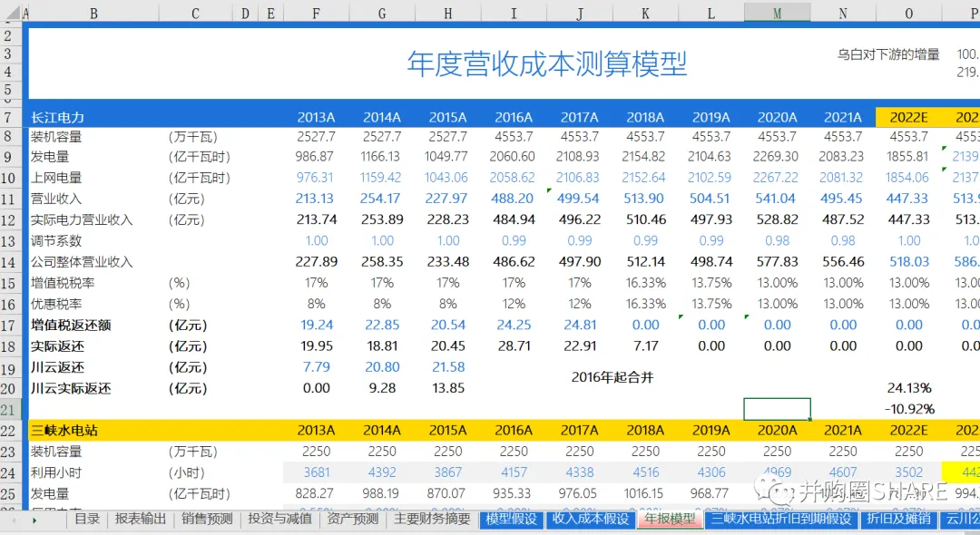Click value 13.85 in 川云实际返还 row
The image size is (980, 535).
pyautogui.click(x=448, y=388)
